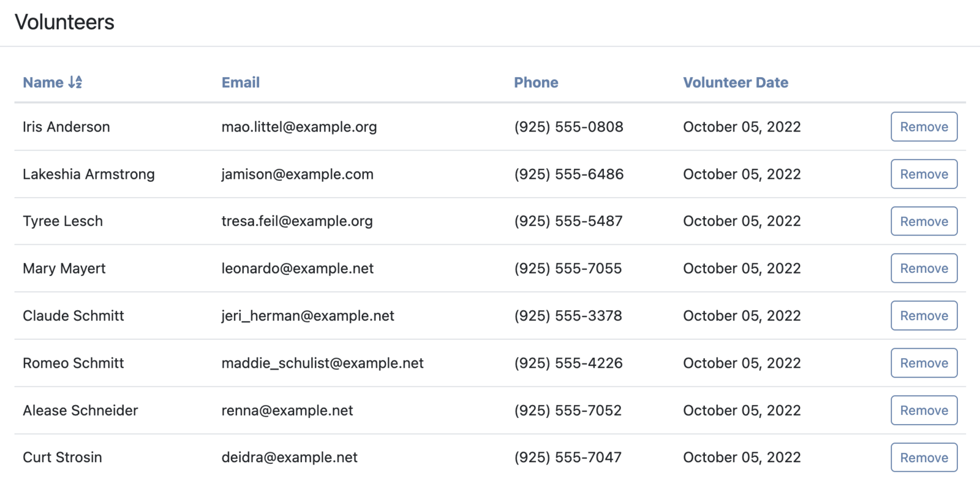Screen dimensions: 980x489
Task: Remove Mary Mayert from volunteers
Action: click(924, 268)
